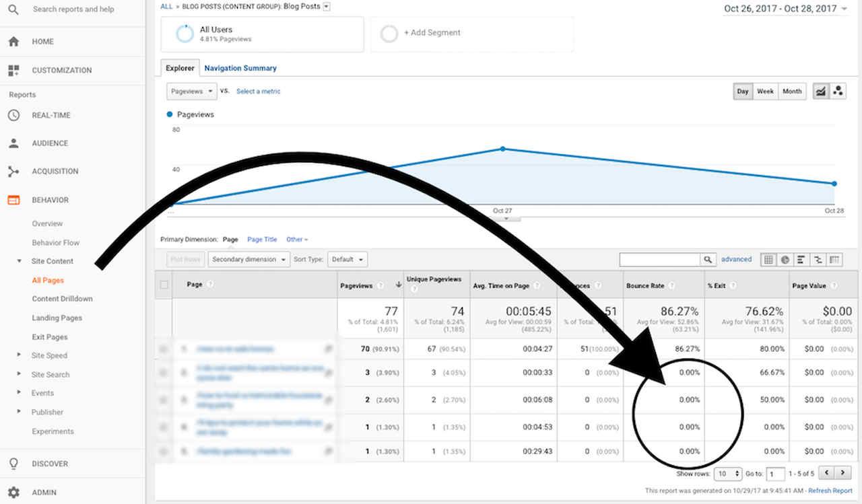The width and height of the screenshot is (862, 504).
Task: Collapse the Site Content tree section
Action: (x=19, y=261)
